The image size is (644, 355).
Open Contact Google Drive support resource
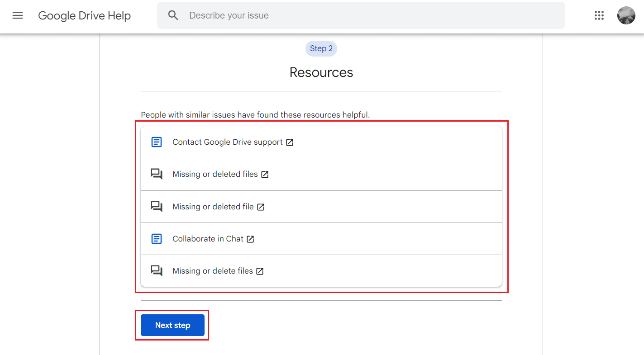[227, 142]
